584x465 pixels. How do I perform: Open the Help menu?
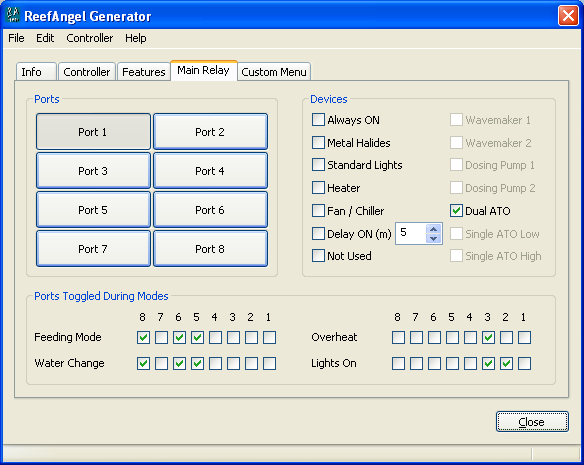[136, 38]
